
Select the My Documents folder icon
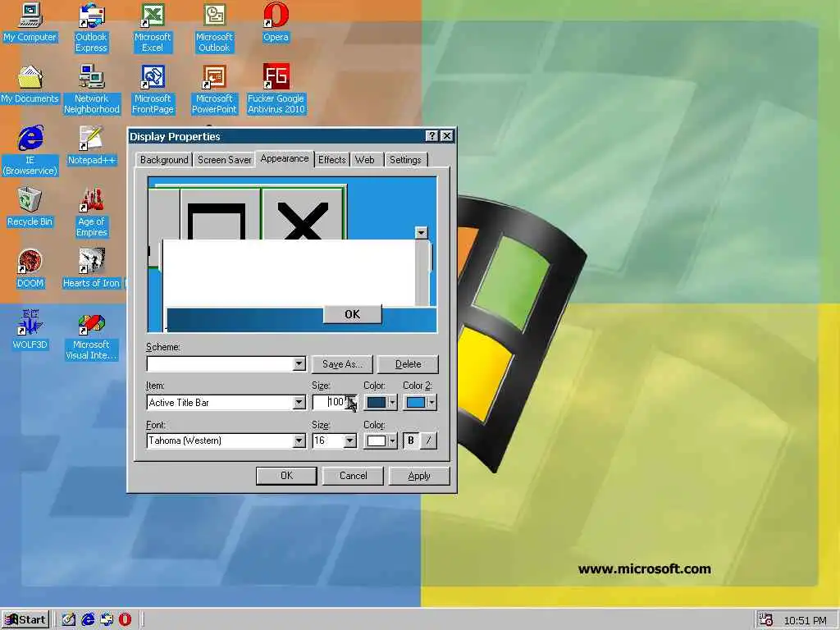click(x=30, y=84)
